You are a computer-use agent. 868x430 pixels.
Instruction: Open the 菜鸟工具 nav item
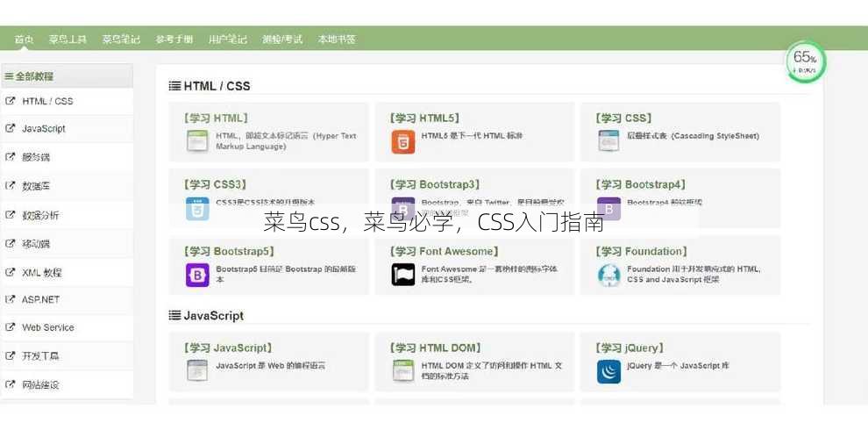point(68,39)
